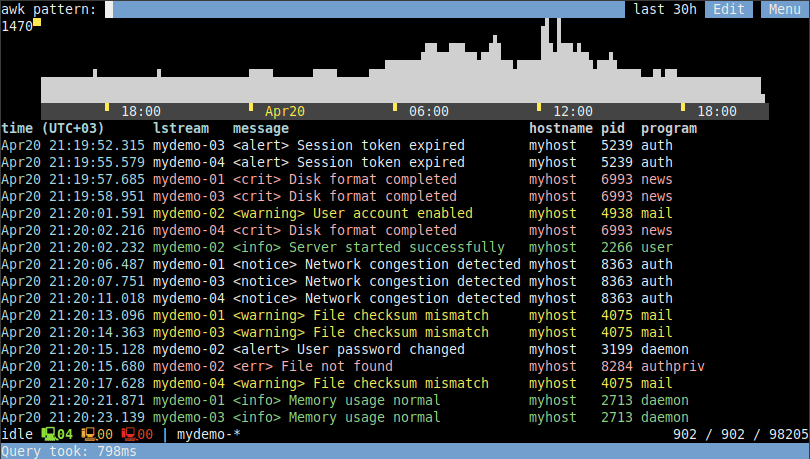
Task: Click the 06:00 timeline marker
Action: coord(428,111)
